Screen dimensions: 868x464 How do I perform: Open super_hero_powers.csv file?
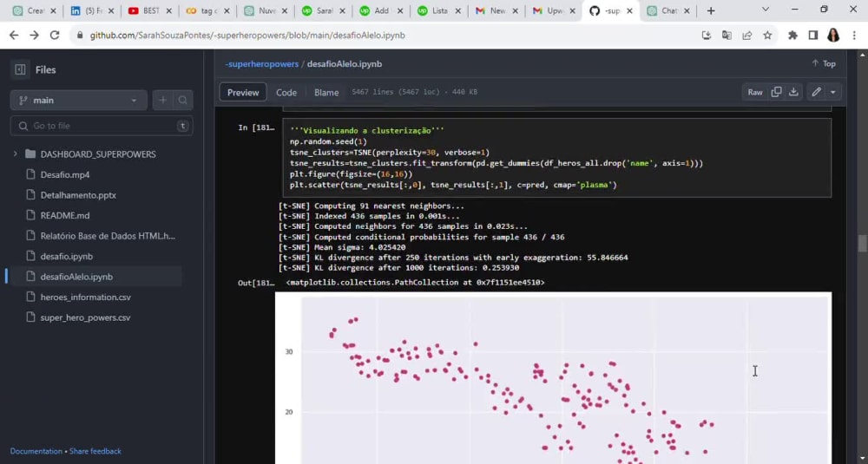pyautogui.click(x=85, y=317)
